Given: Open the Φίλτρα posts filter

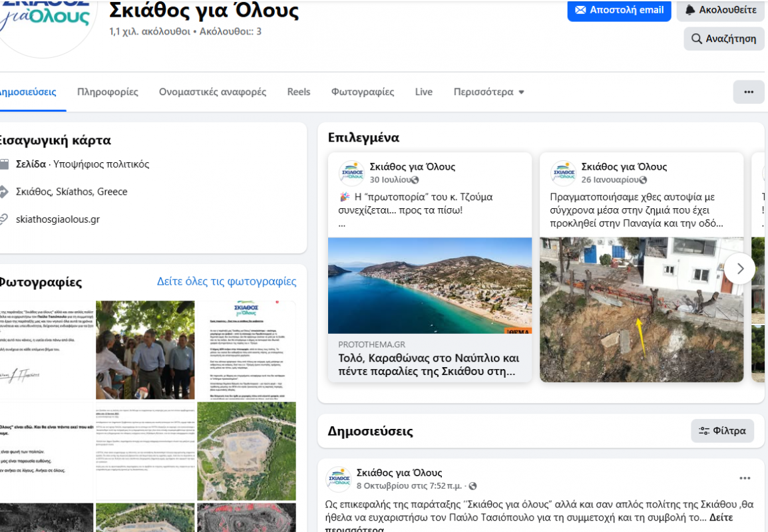Looking at the screenshot, I should (722, 430).
